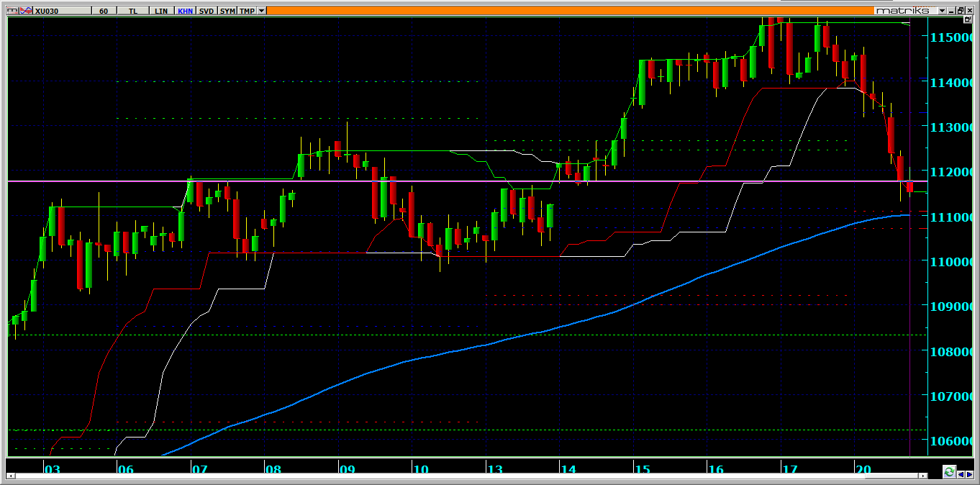This screenshot has height=485, width=980.
Task: Change the 60 period setting
Action: [105, 11]
